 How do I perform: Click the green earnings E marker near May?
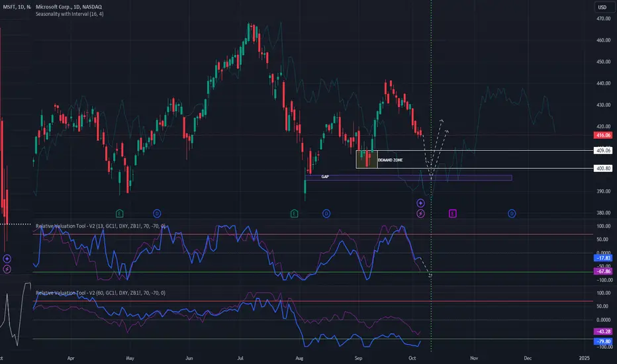coord(120,214)
